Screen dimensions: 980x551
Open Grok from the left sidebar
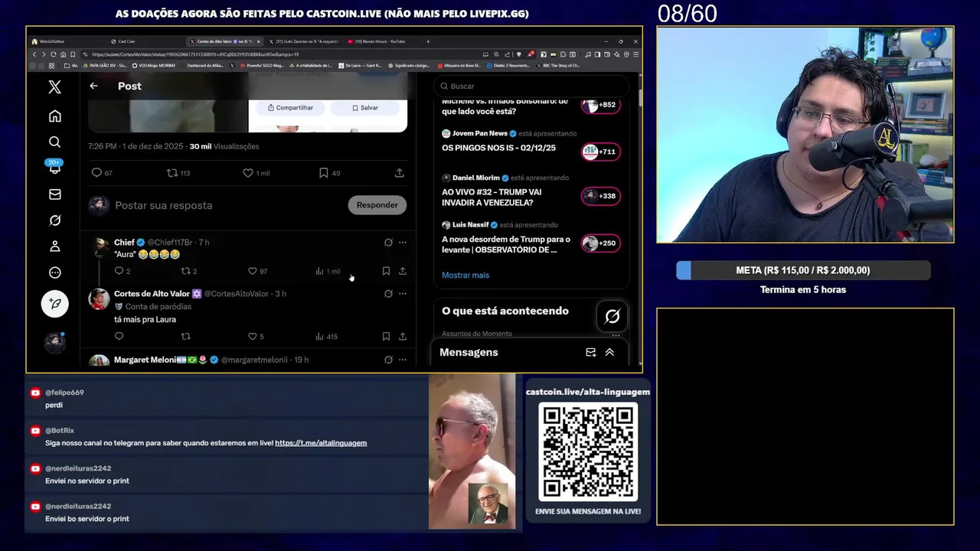point(54,220)
